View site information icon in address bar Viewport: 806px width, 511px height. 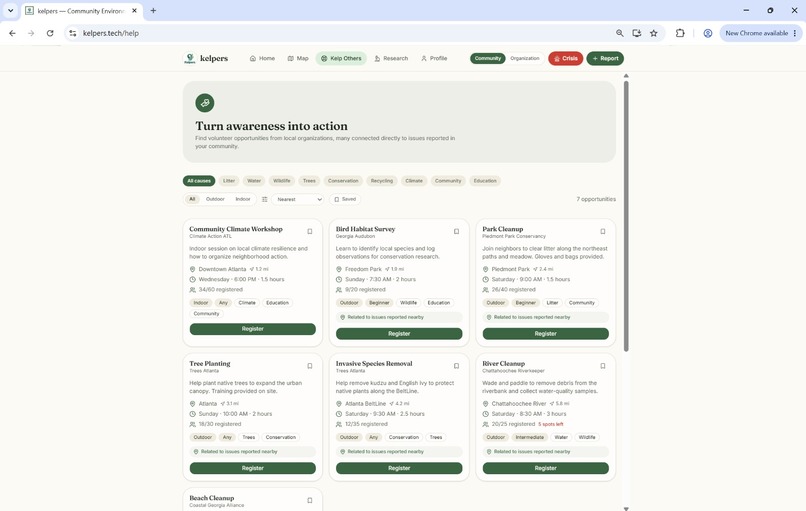(x=73, y=33)
